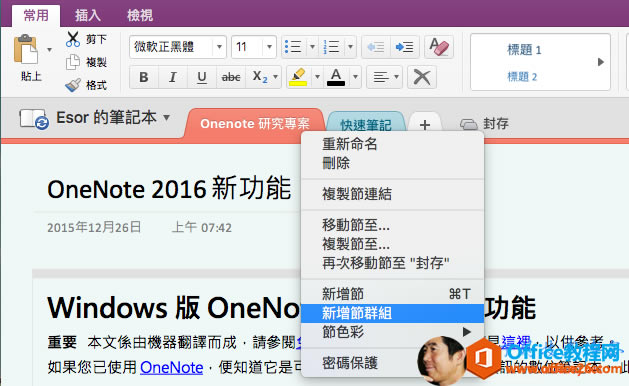Image resolution: width=629 pixels, height=386 pixels.
Task: Choose 移動節至... in context menu
Action: (392, 225)
